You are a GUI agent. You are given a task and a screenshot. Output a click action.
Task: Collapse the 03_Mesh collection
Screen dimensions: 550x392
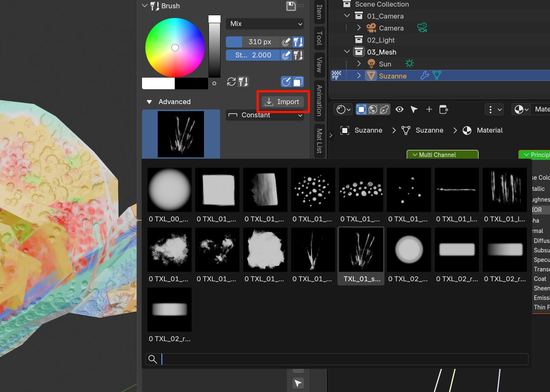click(347, 52)
